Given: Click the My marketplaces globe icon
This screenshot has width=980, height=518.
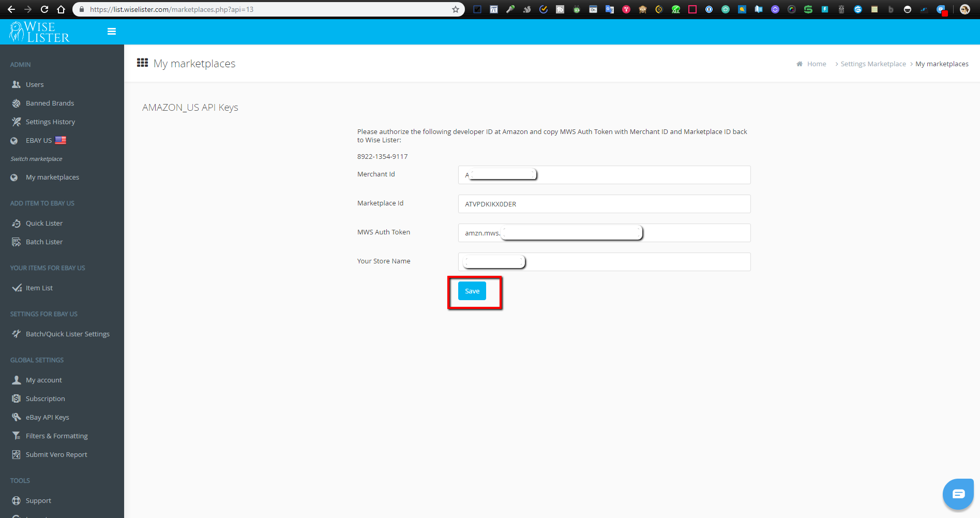Looking at the screenshot, I should tap(14, 177).
